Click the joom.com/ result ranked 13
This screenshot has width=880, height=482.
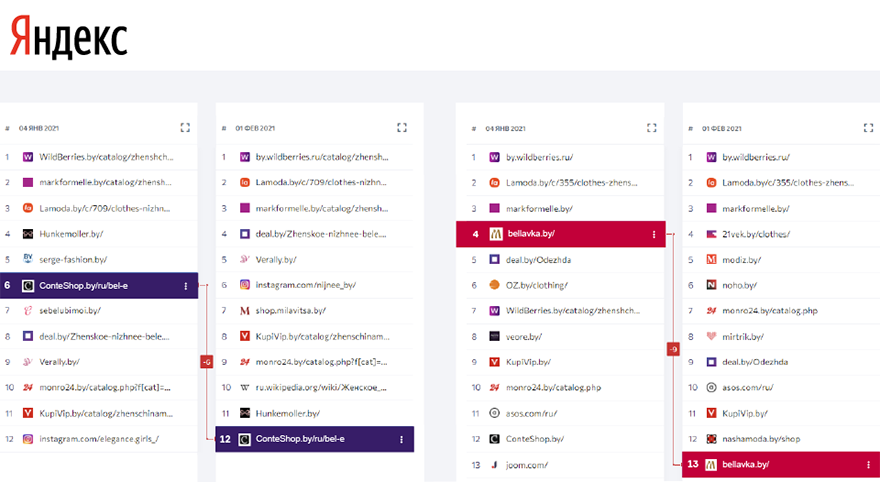(526, 465)
